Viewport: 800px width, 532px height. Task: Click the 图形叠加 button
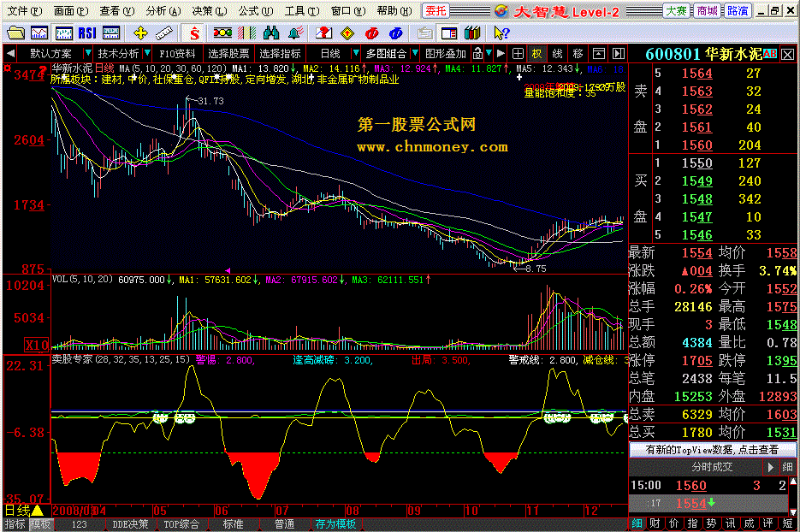[x=446, y=54]
